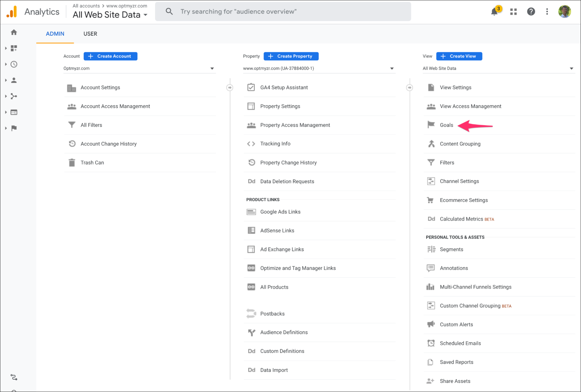Click the Create Account button
This screenshot has height=392, width=581.
pos(110,56)
